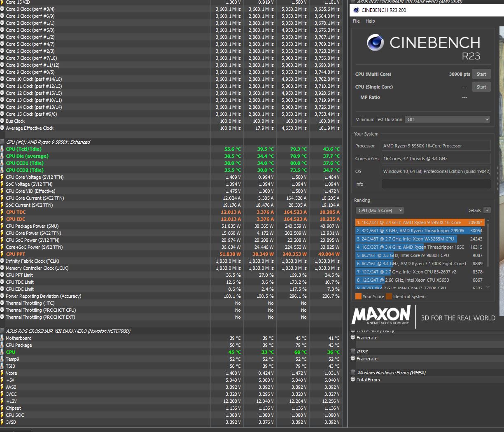The width and height of the screenshot is (504, 432).
Task: Click the Processor field showing AMD Ryzen 9 5950X
Action: click(436, 146)
